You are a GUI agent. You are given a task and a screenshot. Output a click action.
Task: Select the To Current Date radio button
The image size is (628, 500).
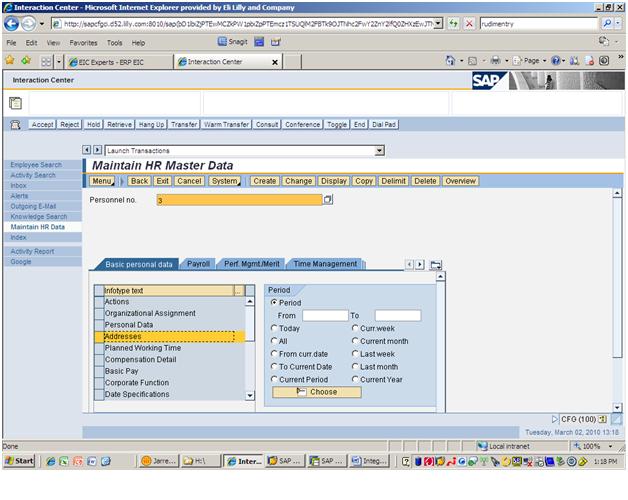274,366
